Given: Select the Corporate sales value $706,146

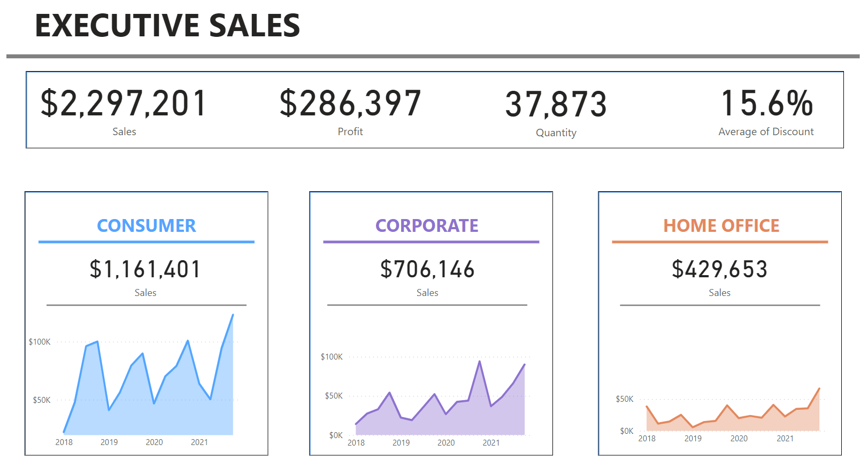Looking at the screenshot, I should [x=427, y=269].
